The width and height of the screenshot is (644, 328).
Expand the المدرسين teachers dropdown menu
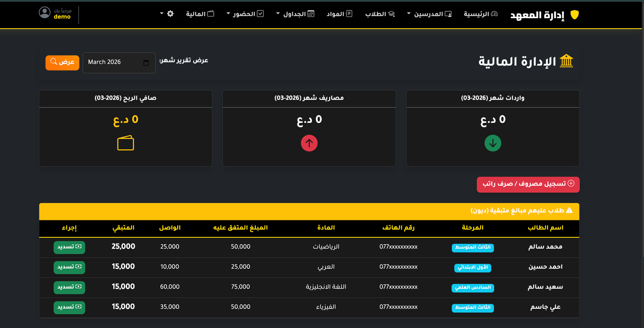pos(429,14)
